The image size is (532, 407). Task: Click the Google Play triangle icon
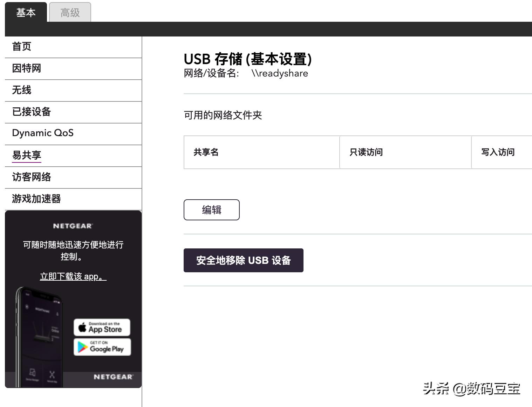tap(82, 347)
